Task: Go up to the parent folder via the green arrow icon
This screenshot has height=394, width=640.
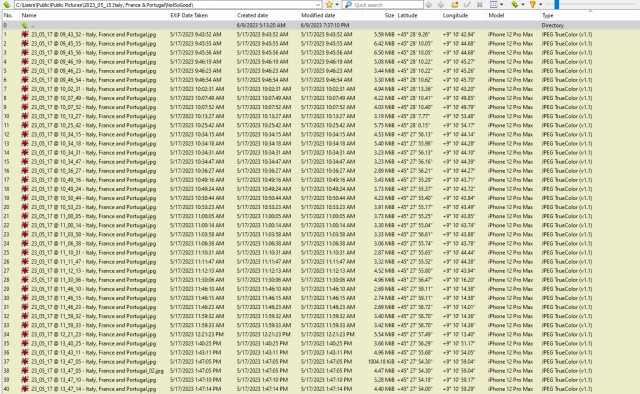Action: pyautogui.click(x=7, y=5)
